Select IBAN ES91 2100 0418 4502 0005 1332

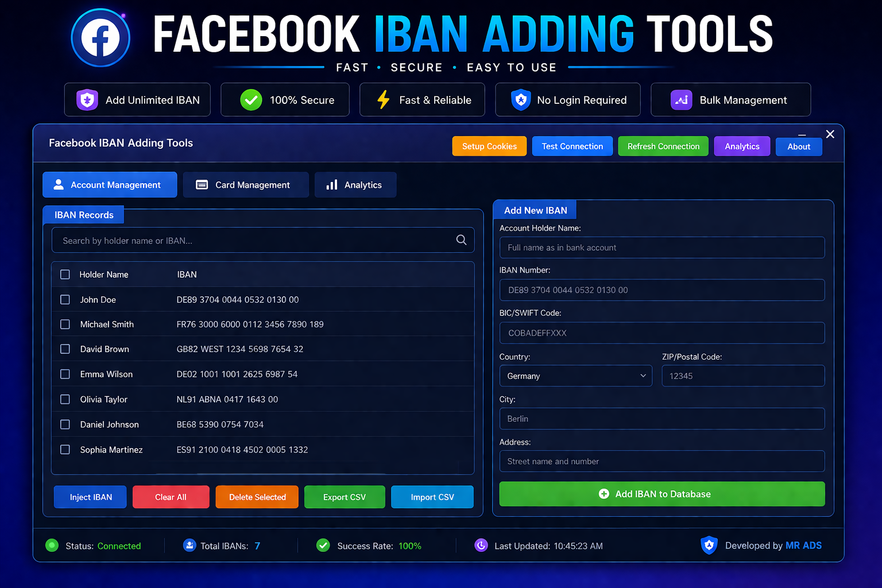coord(242,450)
